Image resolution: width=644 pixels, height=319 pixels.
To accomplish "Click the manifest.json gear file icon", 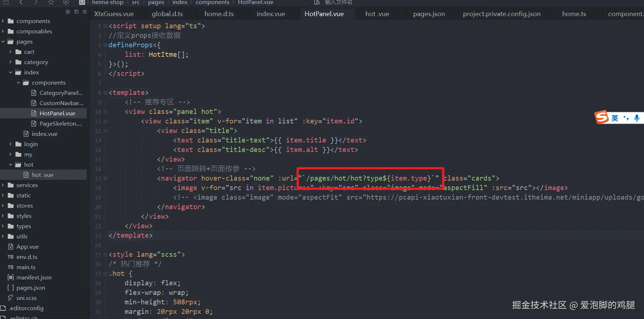I will 11,277.
